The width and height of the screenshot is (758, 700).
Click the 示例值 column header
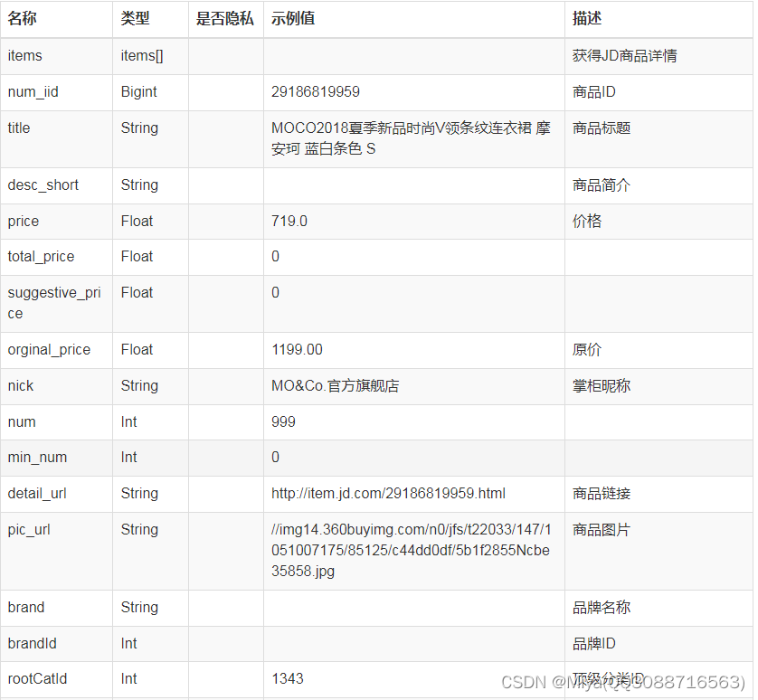(x=293, y=18)
